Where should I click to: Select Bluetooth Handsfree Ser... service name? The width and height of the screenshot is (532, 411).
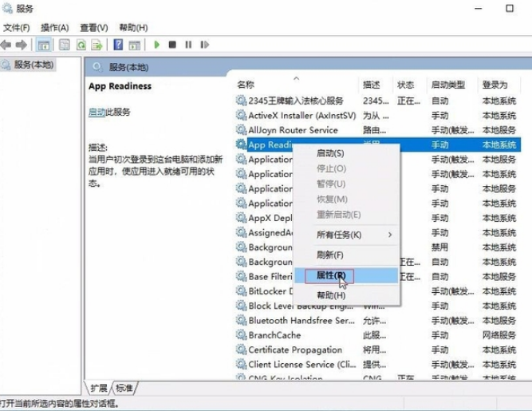(x=301, y=321)
